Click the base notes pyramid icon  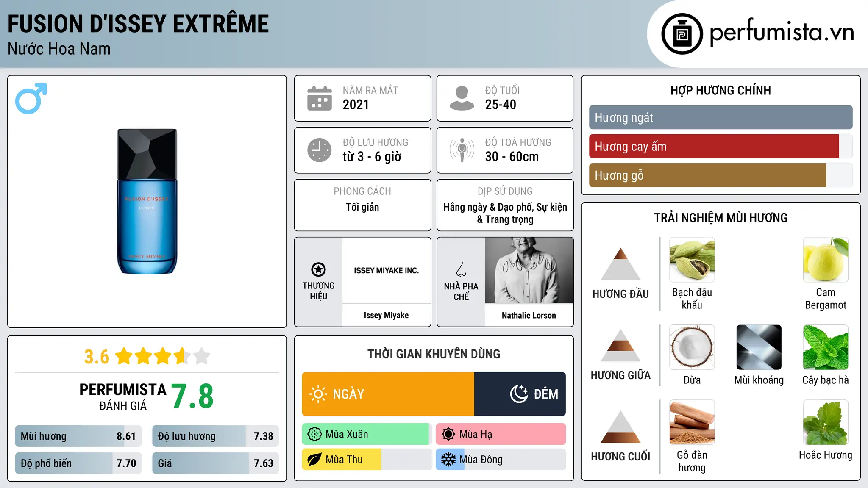[x=620, y=427]
